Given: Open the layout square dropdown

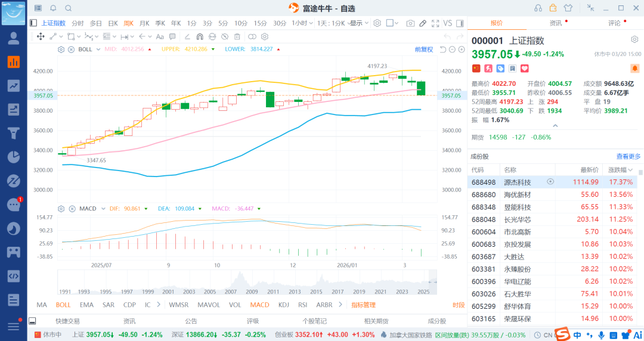Looking at the screenshot, I should pos(392,23).
